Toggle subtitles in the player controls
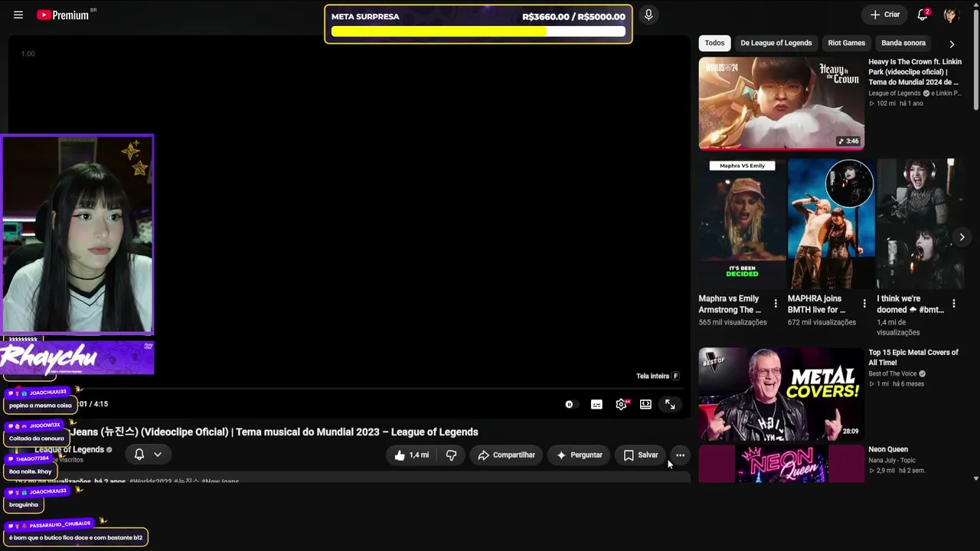This screenshot has height=551, width=980. [596, 404]
